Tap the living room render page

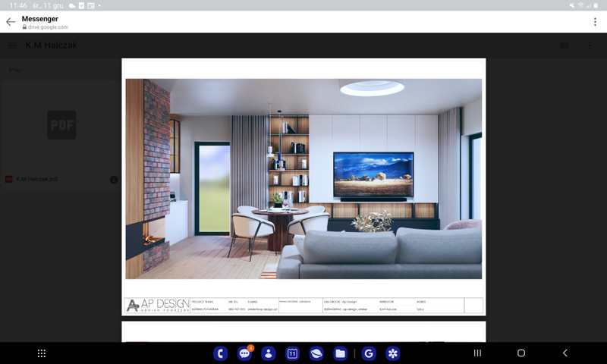coord(303,178)
